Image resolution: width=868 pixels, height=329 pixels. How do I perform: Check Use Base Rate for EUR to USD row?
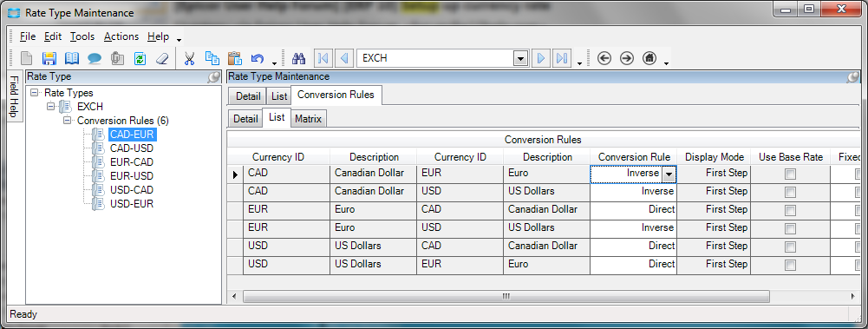tap(790, 229)
